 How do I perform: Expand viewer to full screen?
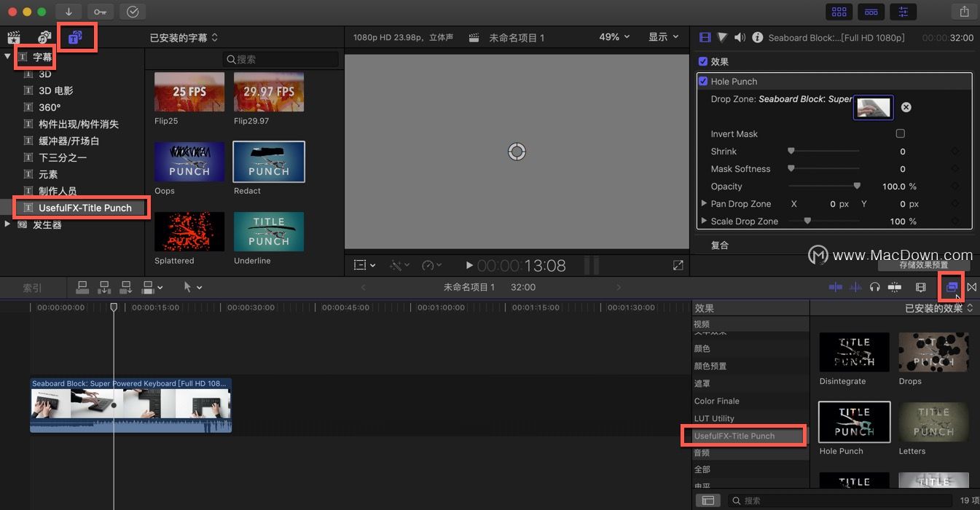[x=678, y=266]
